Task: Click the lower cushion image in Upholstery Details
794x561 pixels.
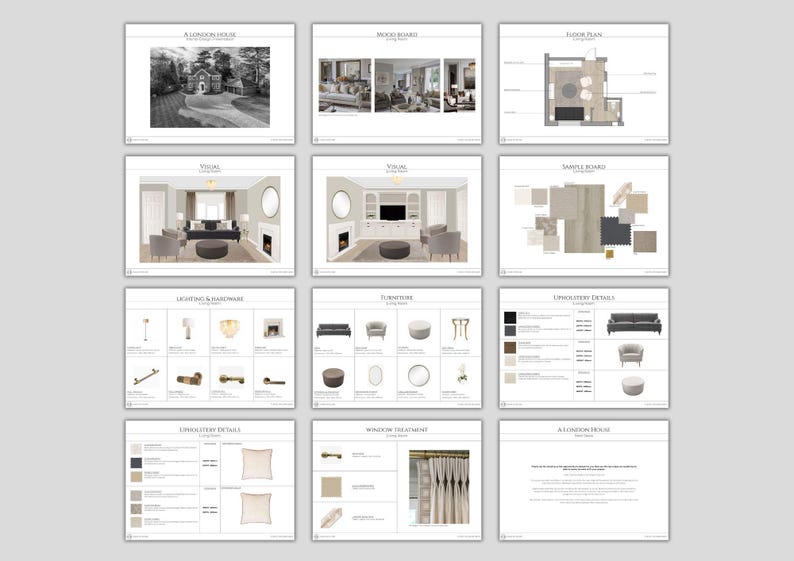Action: pyautogui.click(x=256, y=508)
